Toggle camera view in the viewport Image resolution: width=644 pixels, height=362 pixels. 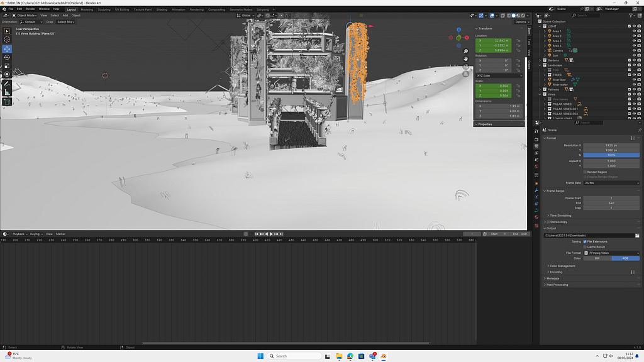465,66
